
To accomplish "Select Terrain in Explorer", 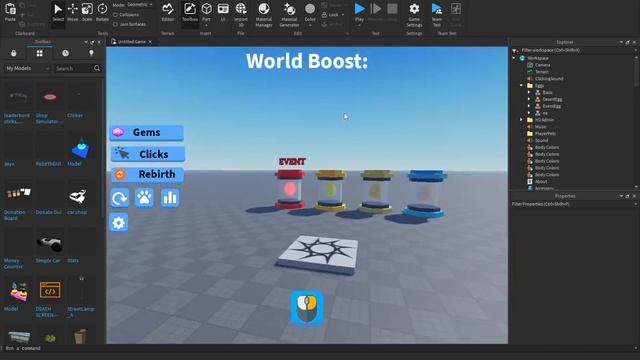I will point(541,72).
